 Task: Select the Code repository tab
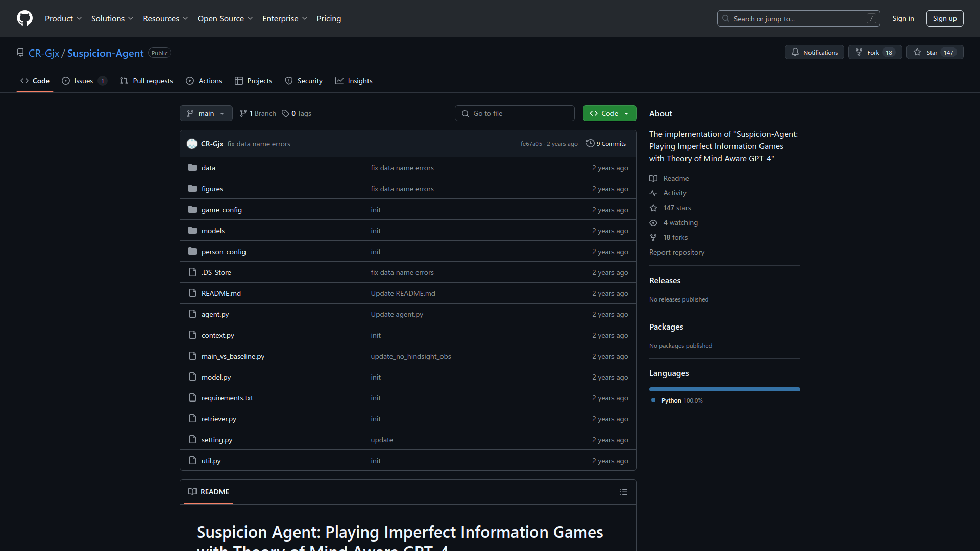tap(35, 81)
